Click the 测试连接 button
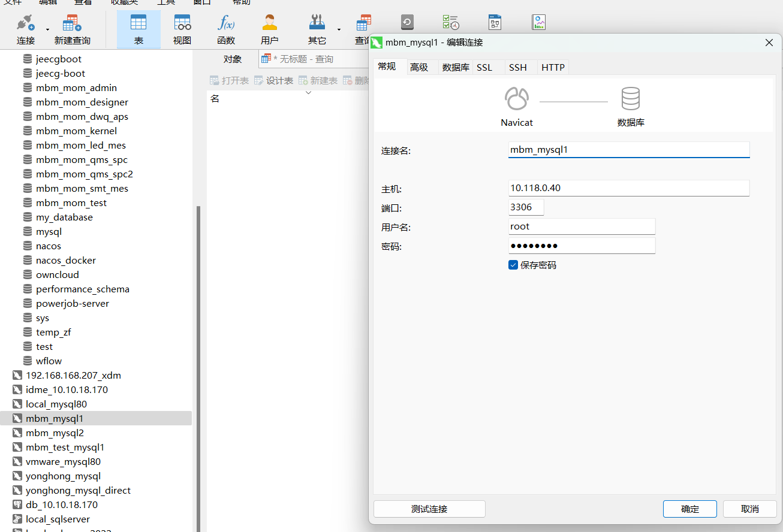783x532 pixels. [x=429, y=509]
